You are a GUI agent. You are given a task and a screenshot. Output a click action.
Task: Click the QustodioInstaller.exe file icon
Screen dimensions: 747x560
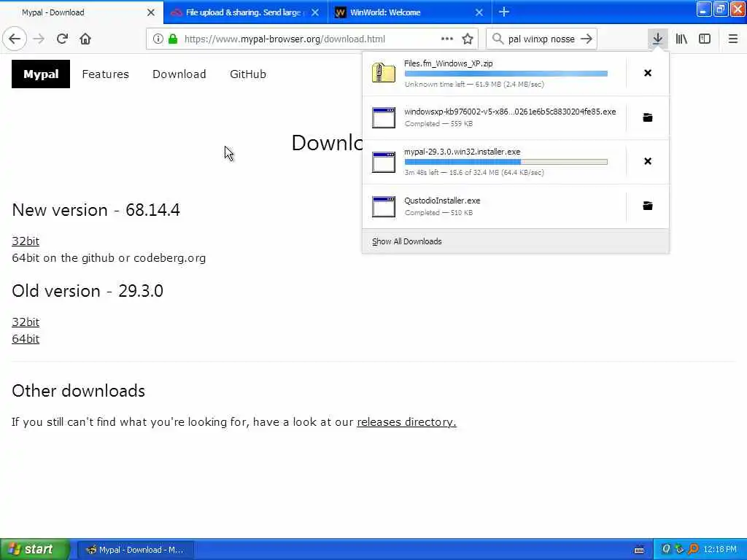[384, 206]
